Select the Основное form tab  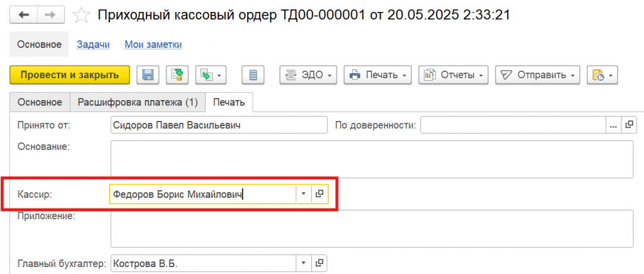pyautogui.click(x=40, y=102)
